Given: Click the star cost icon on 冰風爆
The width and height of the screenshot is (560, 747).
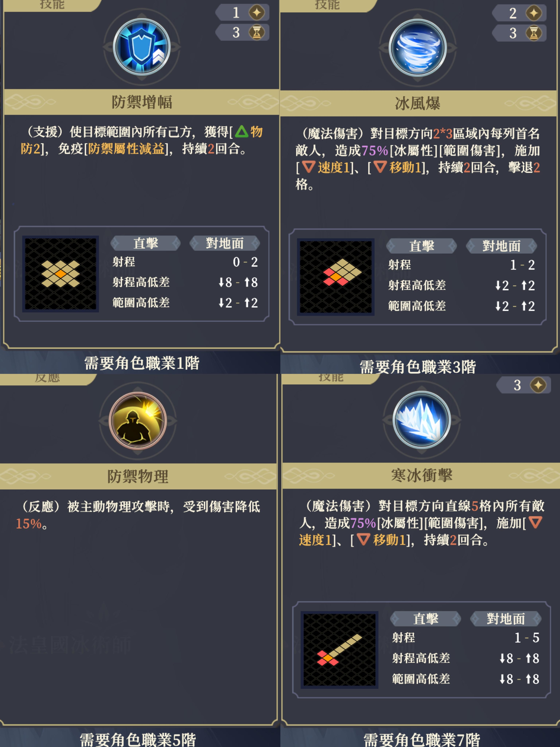Looking at the screenshot, I should click(534, 13).
